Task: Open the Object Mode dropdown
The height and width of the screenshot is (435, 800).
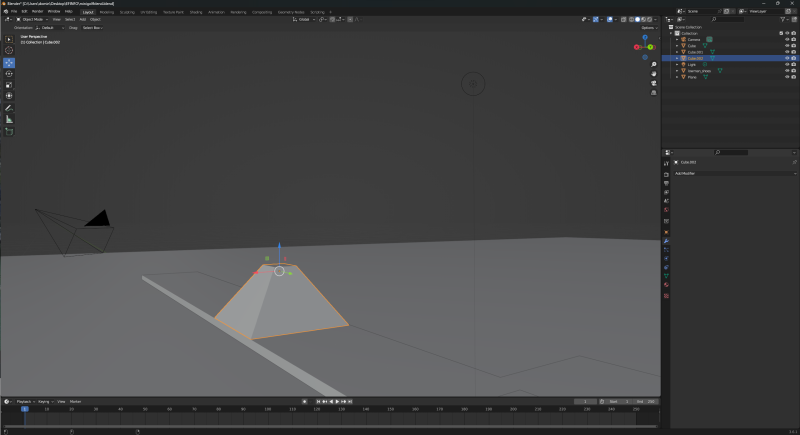Action: click(x=32, y=19)
